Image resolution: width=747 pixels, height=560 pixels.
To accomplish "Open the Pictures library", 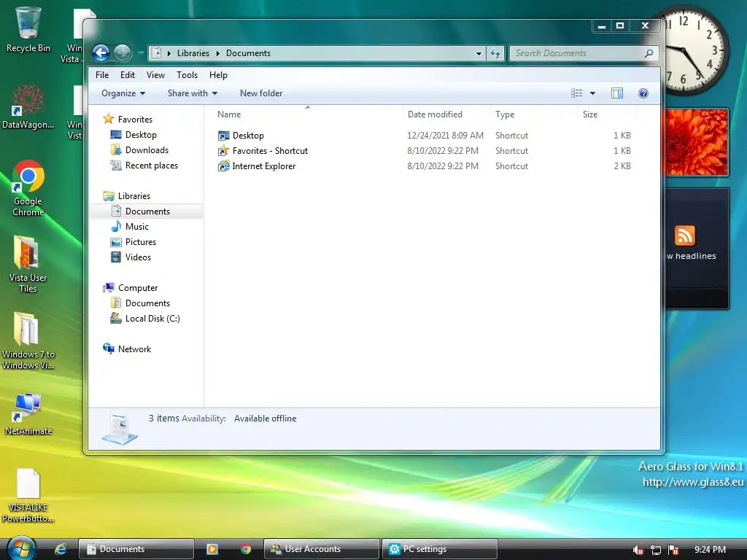I will (133, 242).
